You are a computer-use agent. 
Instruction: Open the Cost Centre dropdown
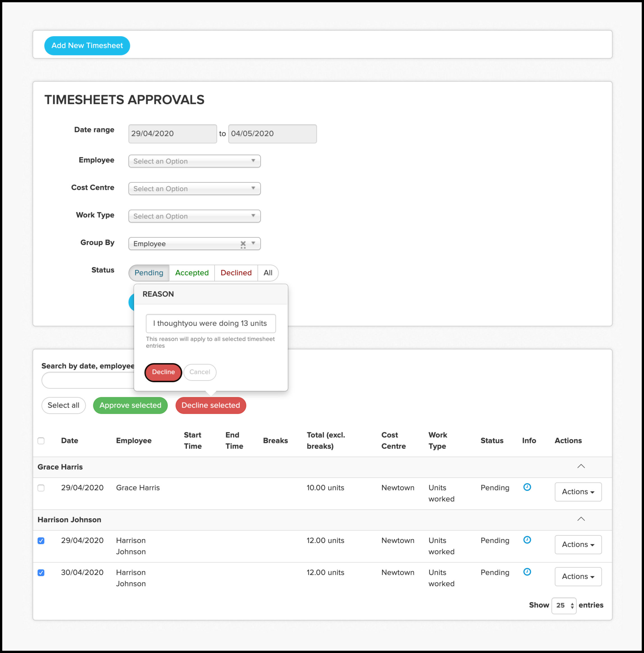click(x=194, y=189)
